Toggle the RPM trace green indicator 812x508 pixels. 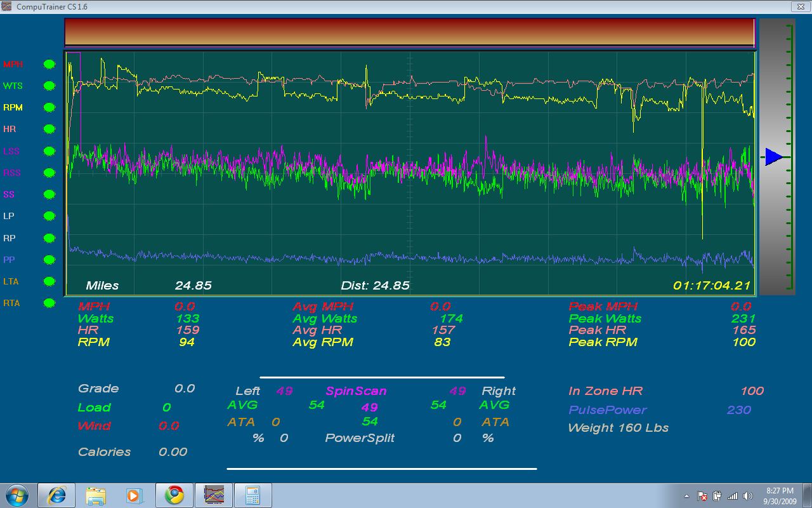pos(49,108)
